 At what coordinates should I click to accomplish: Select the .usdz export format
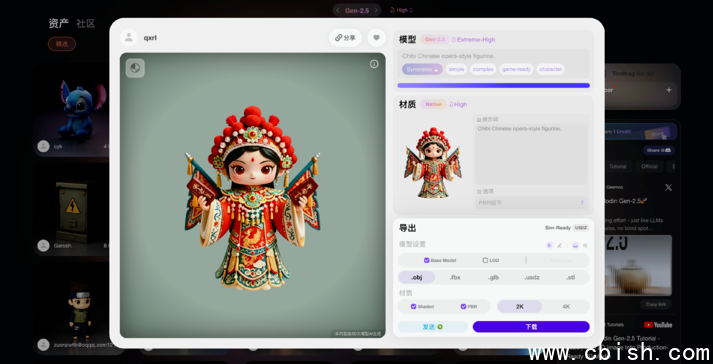click(x=532, y=277)
